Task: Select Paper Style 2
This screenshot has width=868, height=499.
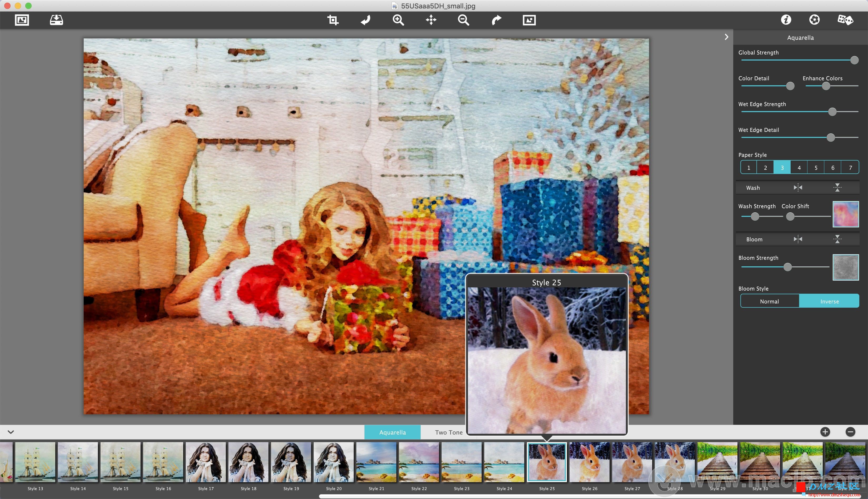Action: pyautogui.click(x=765, y=167)
